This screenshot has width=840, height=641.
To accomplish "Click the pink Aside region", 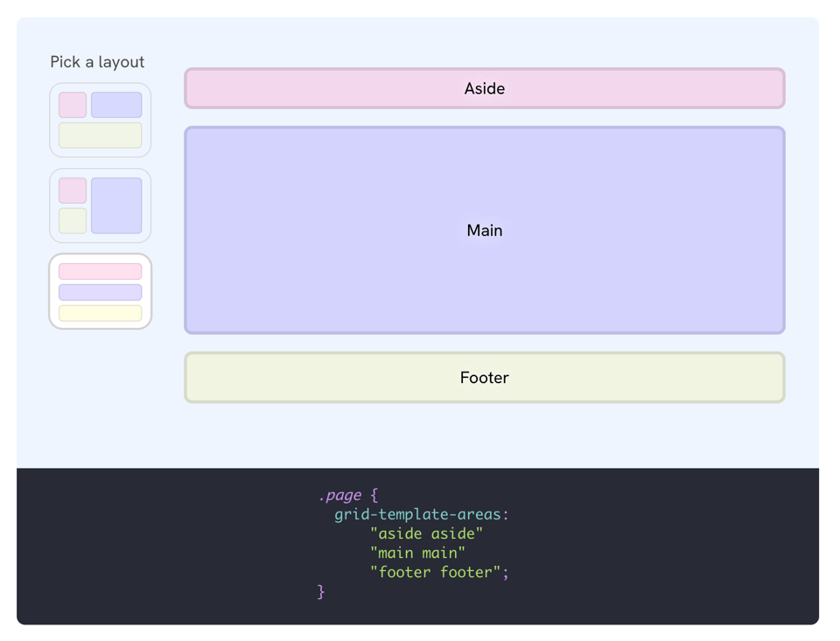I will click(484, 88).
